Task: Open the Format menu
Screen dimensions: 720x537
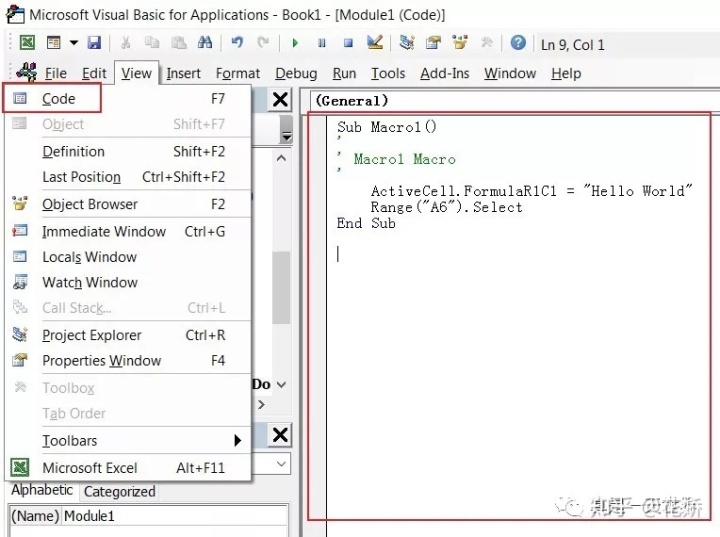Action: pyautogui.click(x=238, y=73)
